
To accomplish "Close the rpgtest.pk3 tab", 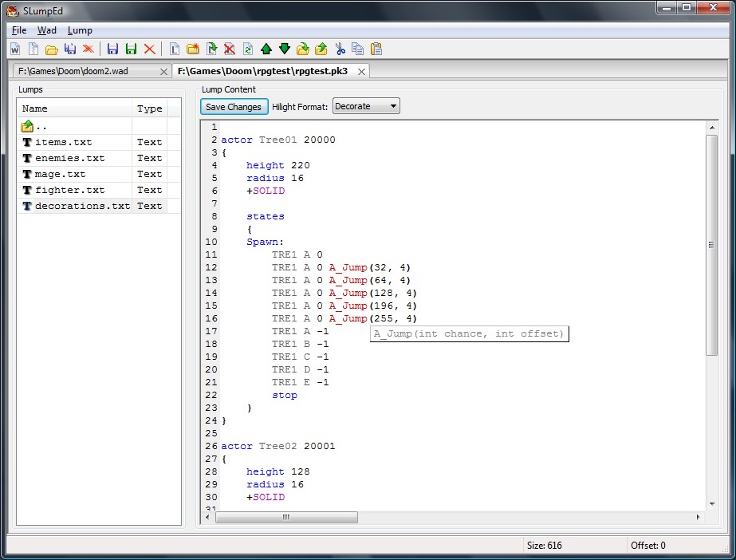I will [361, 71].
